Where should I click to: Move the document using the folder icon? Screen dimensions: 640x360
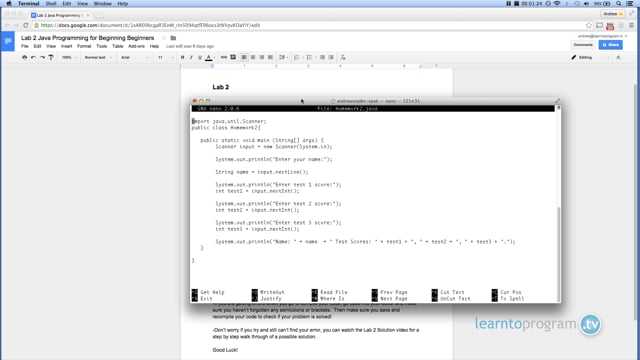point(173,38)
